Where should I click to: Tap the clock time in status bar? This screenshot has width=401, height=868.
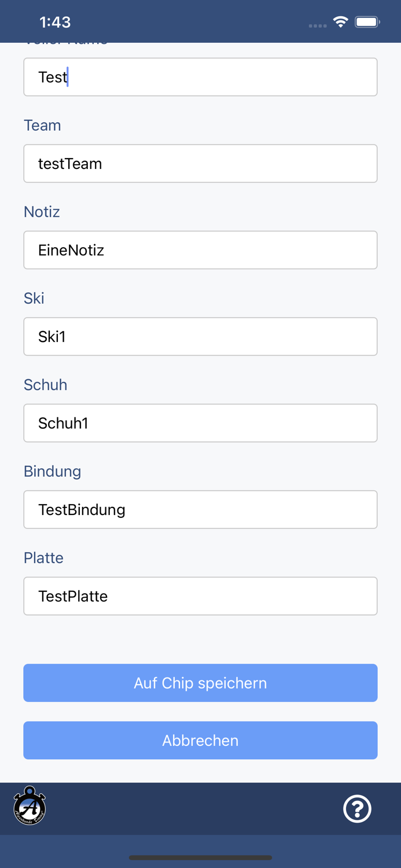coord(55,22)
